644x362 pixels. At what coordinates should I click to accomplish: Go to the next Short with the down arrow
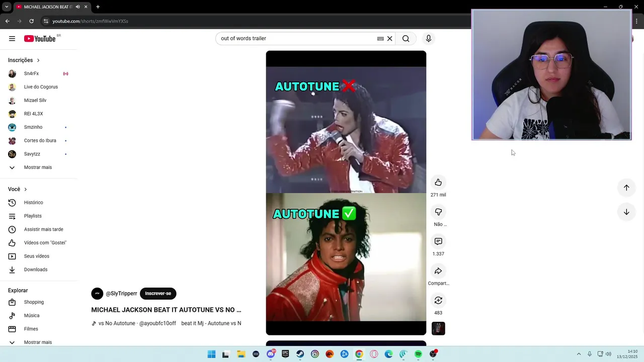(626, 212)
